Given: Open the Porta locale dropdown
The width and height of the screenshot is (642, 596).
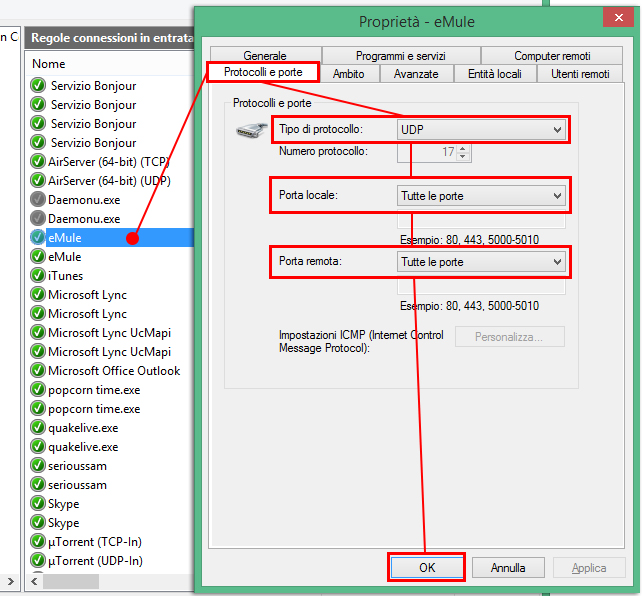Looking at the screenshot, I should pyautogui.click(x=482, y=196).
